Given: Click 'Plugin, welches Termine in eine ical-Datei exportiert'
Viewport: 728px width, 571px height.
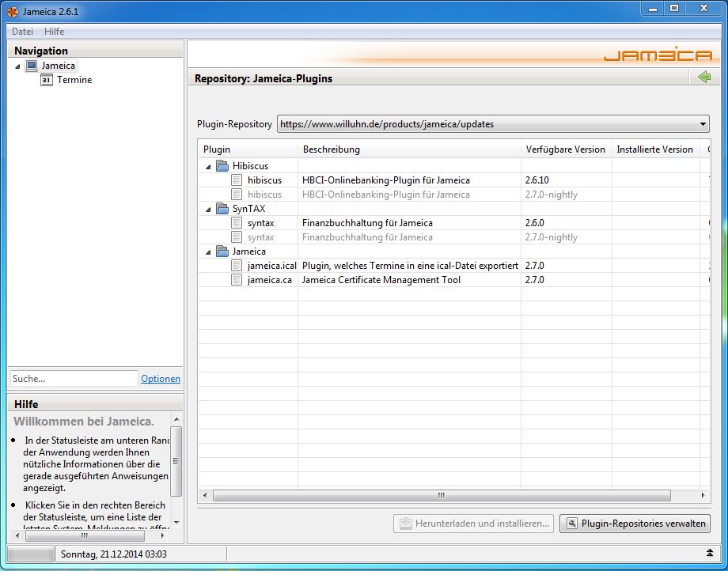Looking at the screenshot, I should [x=410, y=265].
